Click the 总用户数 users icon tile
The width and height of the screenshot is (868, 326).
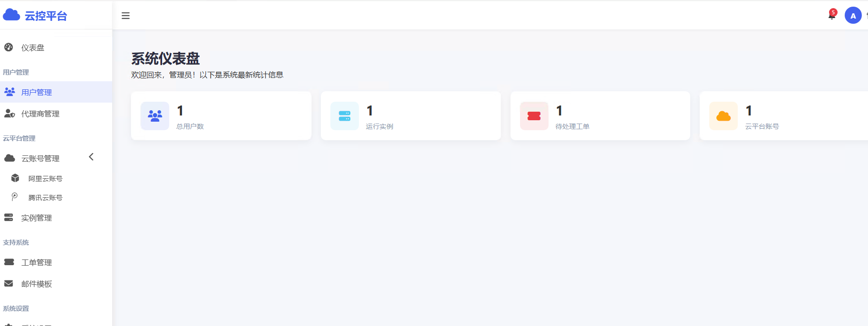(x=155, y=116)
